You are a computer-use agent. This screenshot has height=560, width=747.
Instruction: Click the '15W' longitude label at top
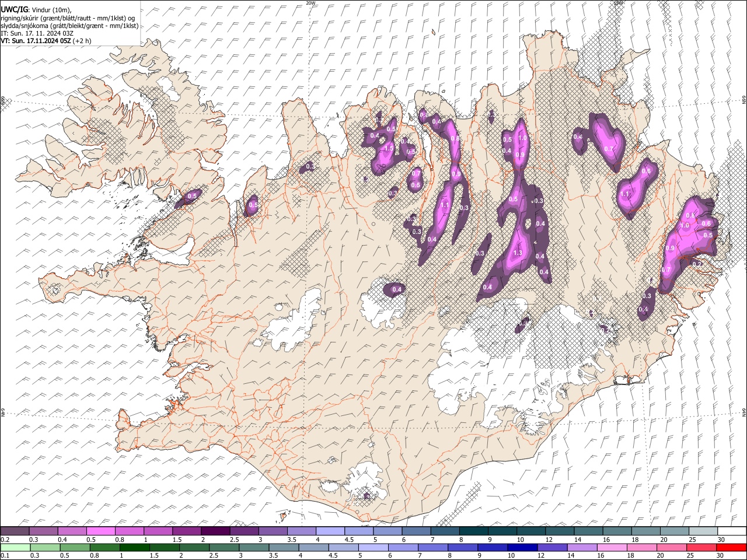(618, 3)
